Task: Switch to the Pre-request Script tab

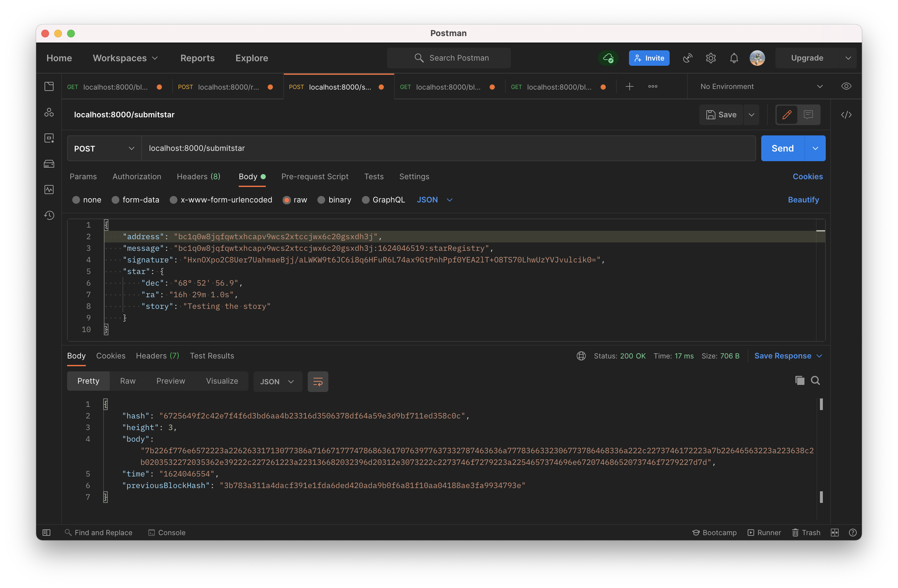Action: (x=315, y=177)
